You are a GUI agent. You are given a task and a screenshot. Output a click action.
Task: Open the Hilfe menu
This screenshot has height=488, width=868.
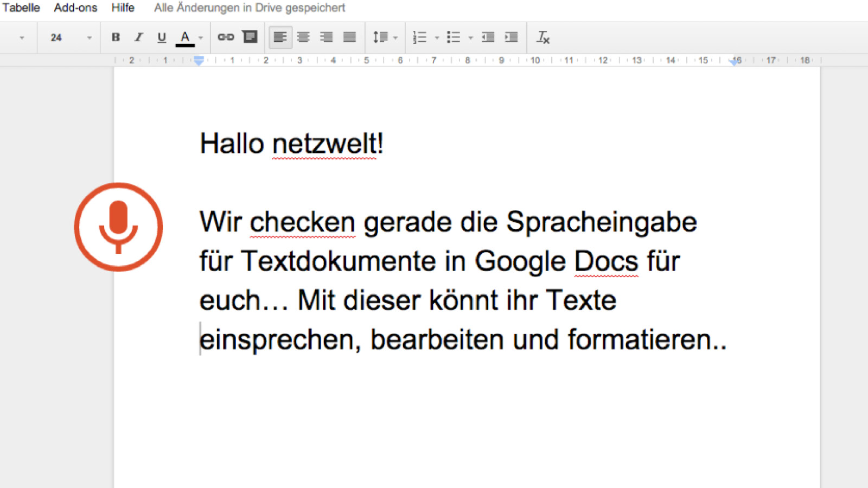[x=123, y=8]
